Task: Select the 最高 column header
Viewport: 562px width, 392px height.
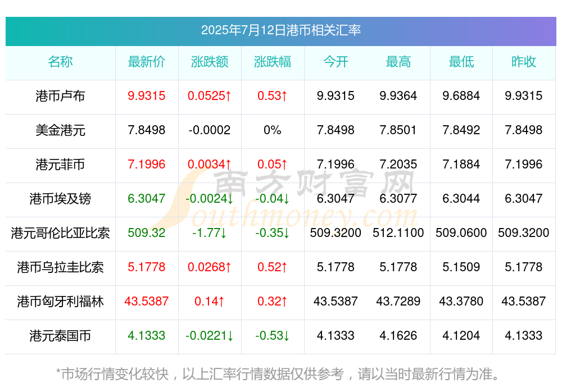Action: tap(398, 62)
